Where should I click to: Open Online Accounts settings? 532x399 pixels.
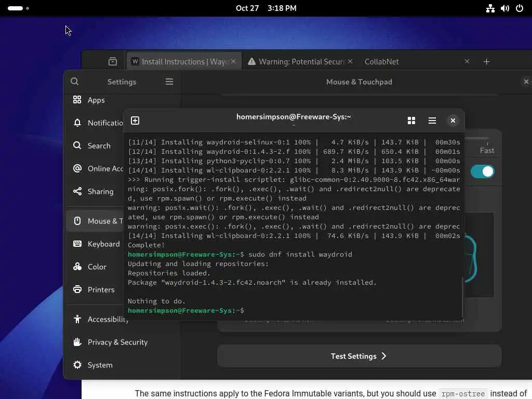pyautogui.click(x=95, y=169)
